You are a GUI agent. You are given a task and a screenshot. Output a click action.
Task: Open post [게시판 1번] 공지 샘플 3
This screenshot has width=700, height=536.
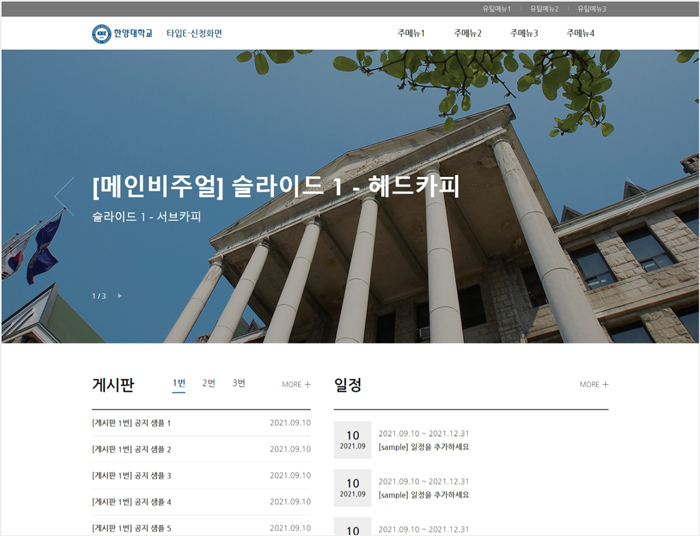tap(131, 476)
